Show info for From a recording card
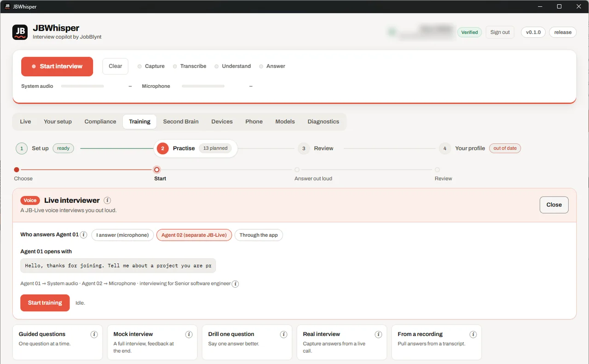Screen dimensions: 589x364 (x=473, y=334)
